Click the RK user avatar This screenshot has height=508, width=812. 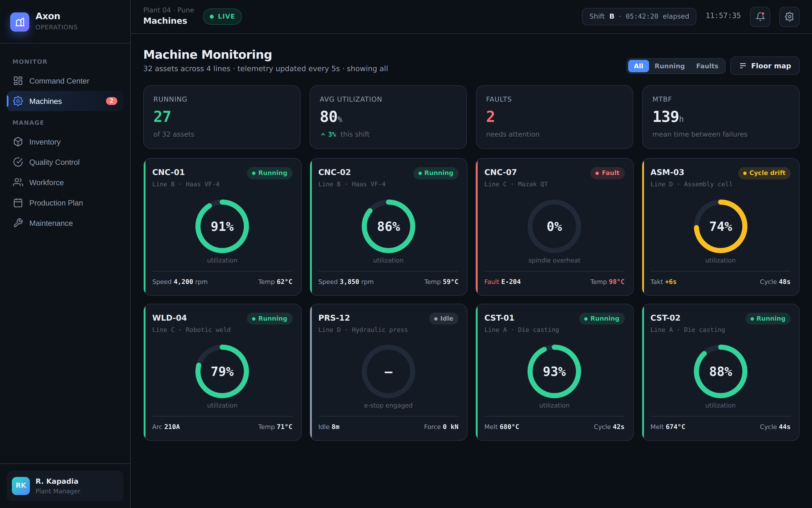coord(21,486)
